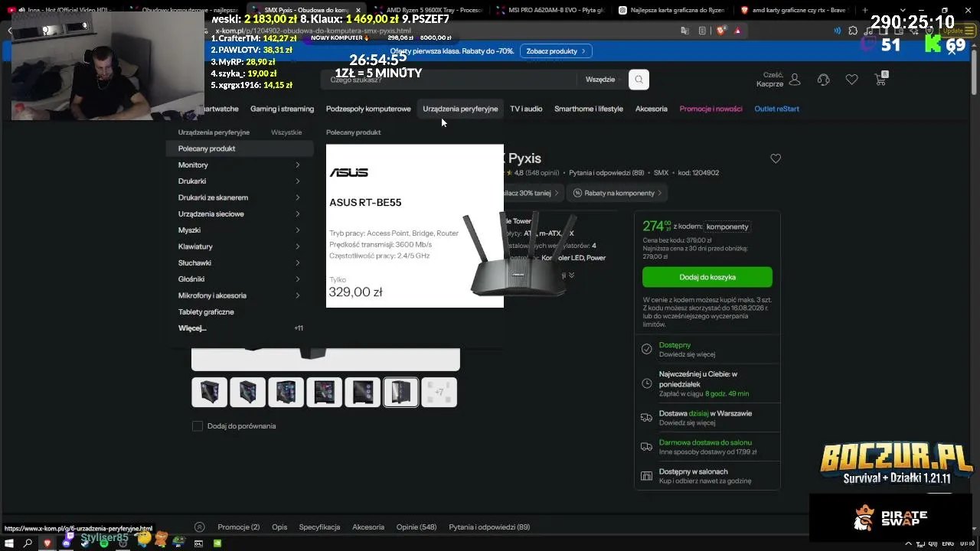Switch to the Najlepsza karta graficzna browser tab

click(x=673, y=11)
